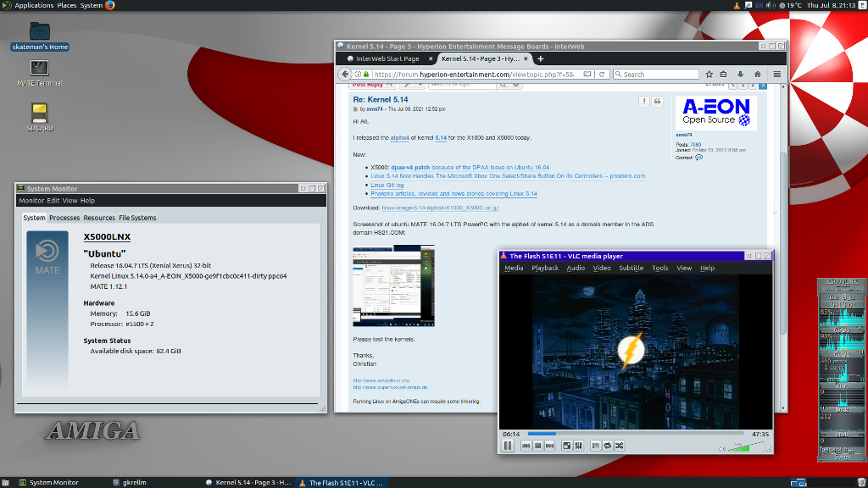Switch to Resources tab in System Monitor
Viewport: 868px width, 488px height.
coord(99,218)
